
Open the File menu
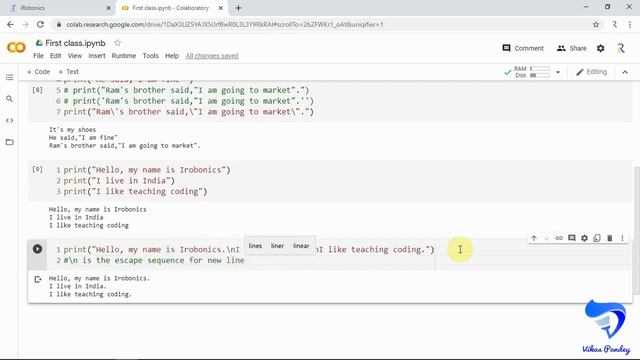[x=38, y=56]
